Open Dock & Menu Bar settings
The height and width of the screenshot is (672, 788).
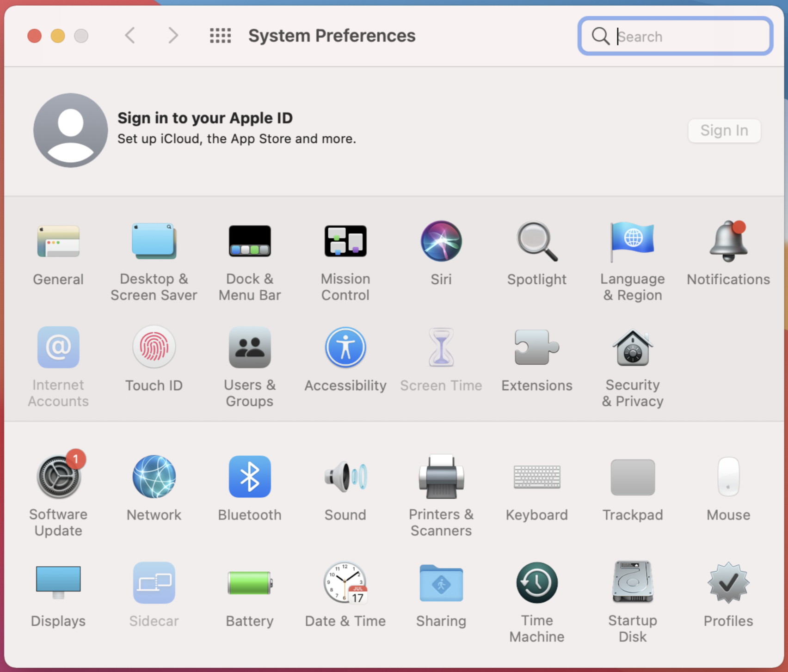(x=250, y=241)
